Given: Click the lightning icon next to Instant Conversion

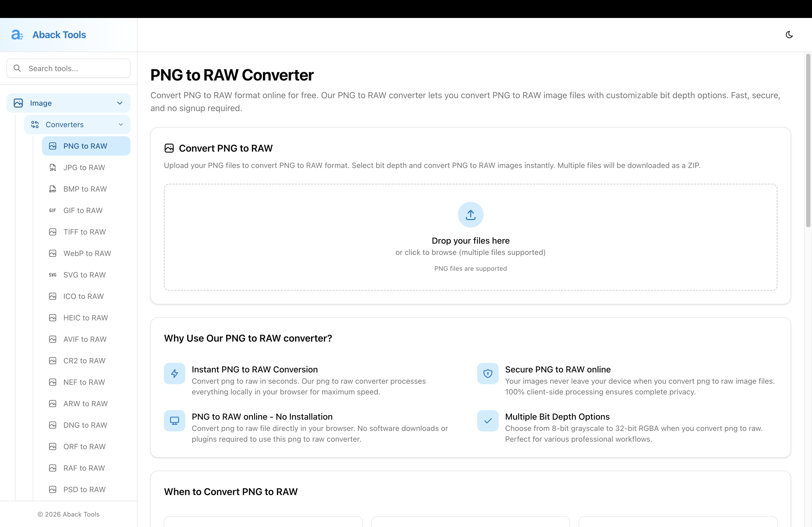Looking at the screenshot, I should tap(174, 374).
